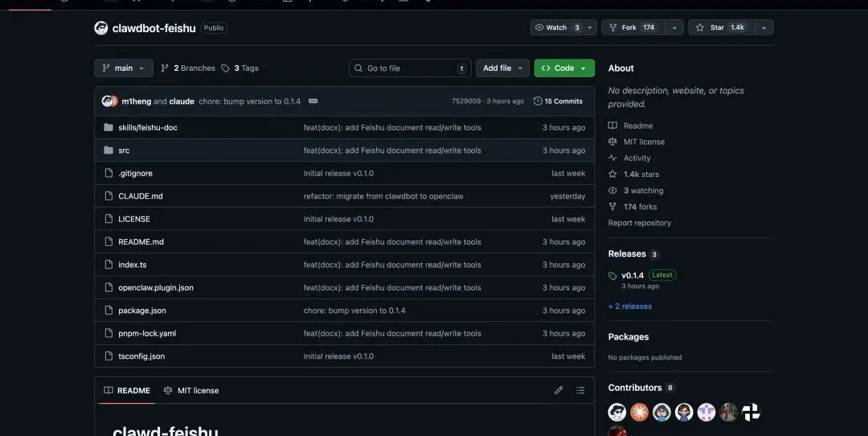Click the m1heng author name
Image resolution: width=868 pixels, height=436 pixels.
pos(136,101)
